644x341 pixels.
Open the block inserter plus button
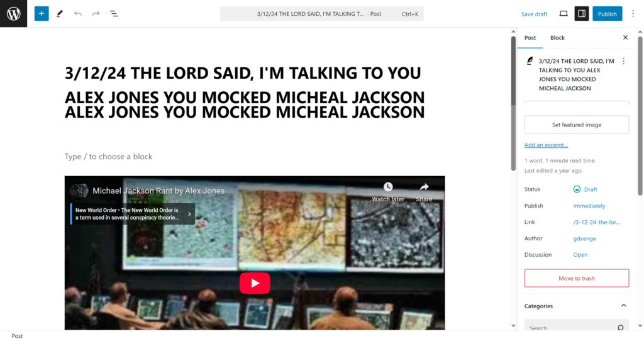(x=42, y=13)
